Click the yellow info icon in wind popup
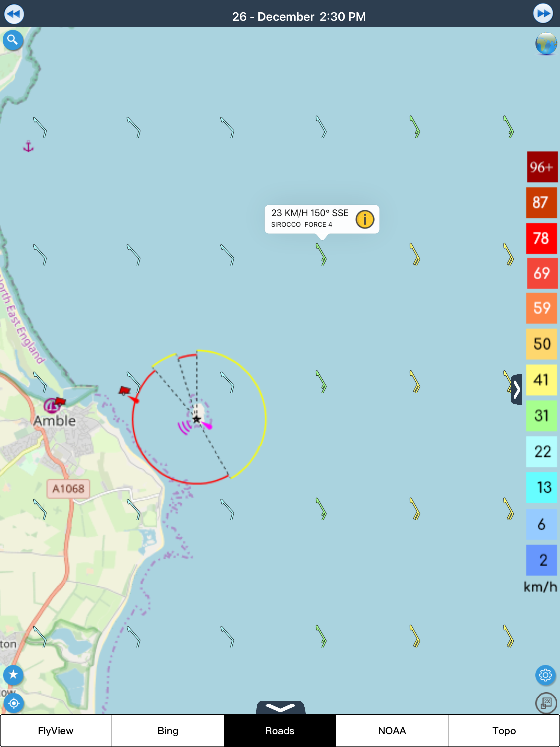The width and height of the screenshot is (560, 747). click(x=365, y=219)
